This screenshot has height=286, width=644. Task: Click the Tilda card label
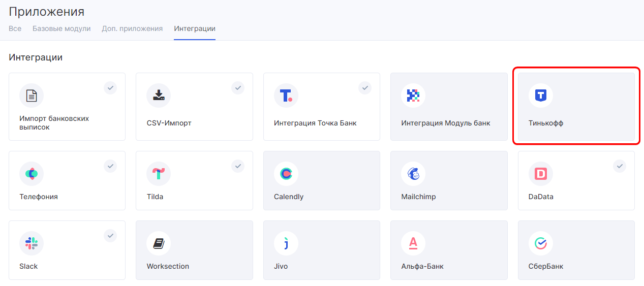pyautogui.click(x=155, y=197)
